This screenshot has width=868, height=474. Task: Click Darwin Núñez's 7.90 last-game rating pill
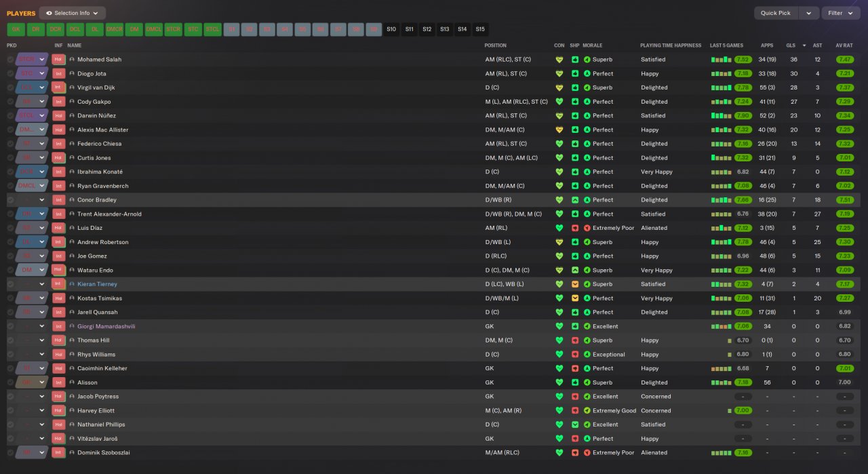[x=743, y=115]
